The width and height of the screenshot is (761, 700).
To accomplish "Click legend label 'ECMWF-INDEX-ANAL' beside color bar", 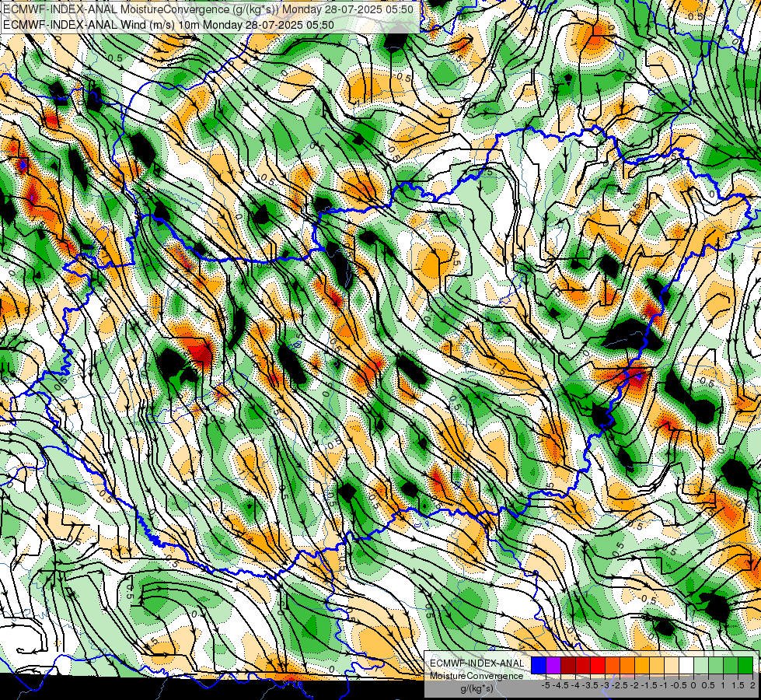I will pos(476,663).
